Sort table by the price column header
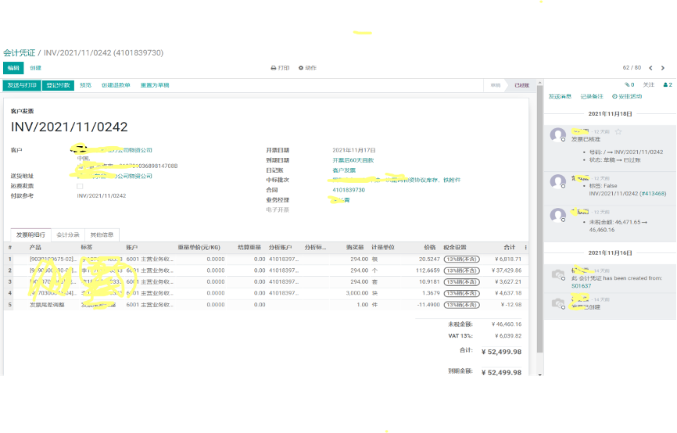The width and height of the screenshot is (677, 433). (430, 247)
